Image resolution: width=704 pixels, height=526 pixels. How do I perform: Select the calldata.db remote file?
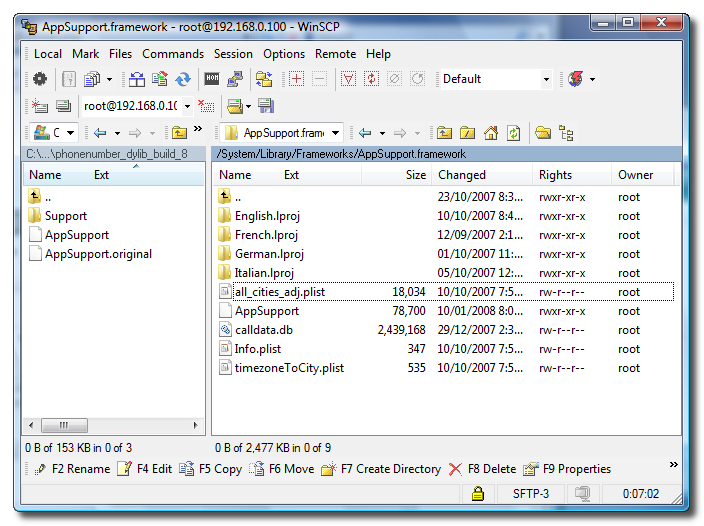coord(264,330)
